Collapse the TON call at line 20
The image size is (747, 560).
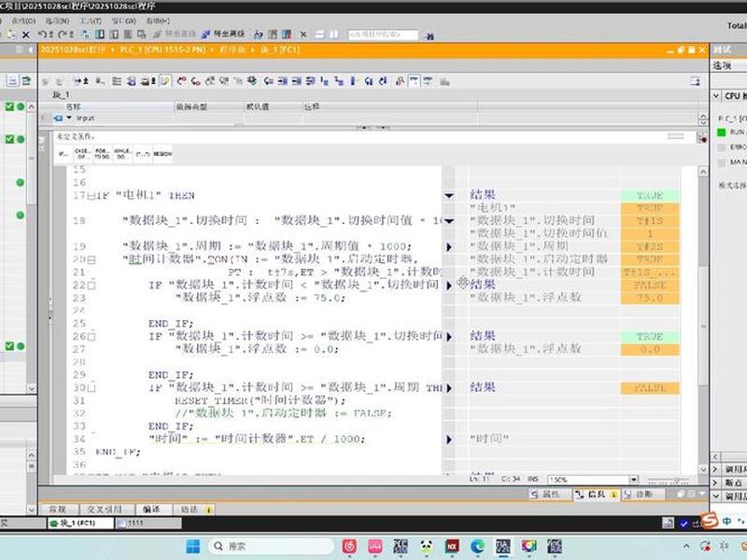coord(92,260)
